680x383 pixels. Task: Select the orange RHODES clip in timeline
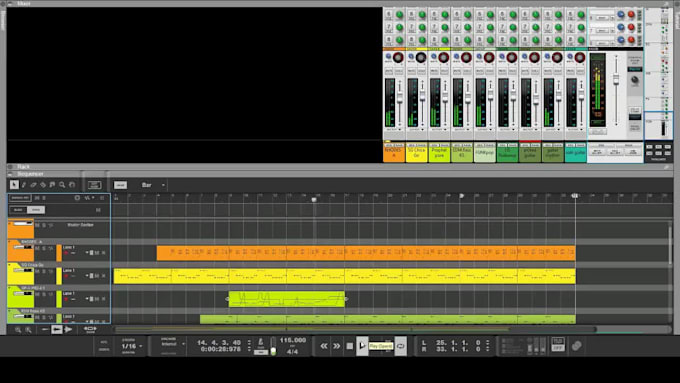pyautogui.click(x=366, y=253)
